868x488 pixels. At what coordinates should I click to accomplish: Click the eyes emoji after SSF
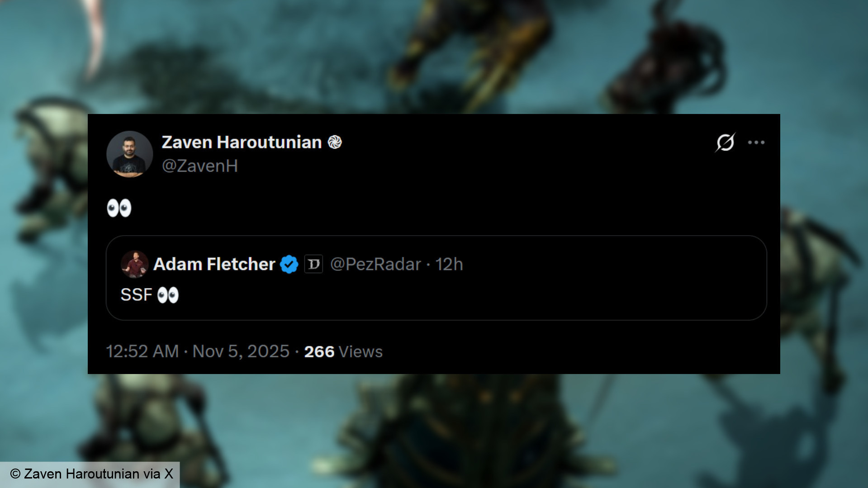168,295
